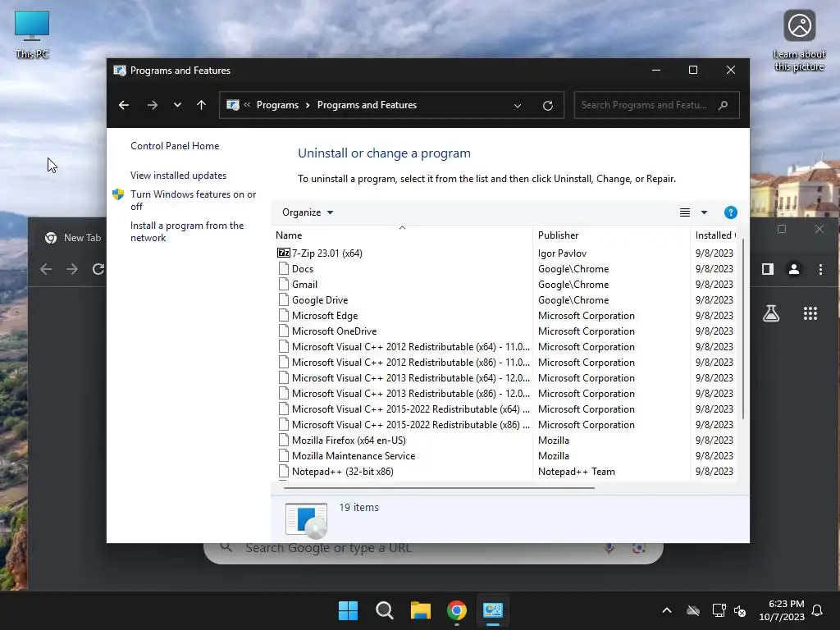The width and height of the screenshot is (840, 630).
Task: Click the search magnifier icon in Control Panel
Action: click(x=724, y=105)
